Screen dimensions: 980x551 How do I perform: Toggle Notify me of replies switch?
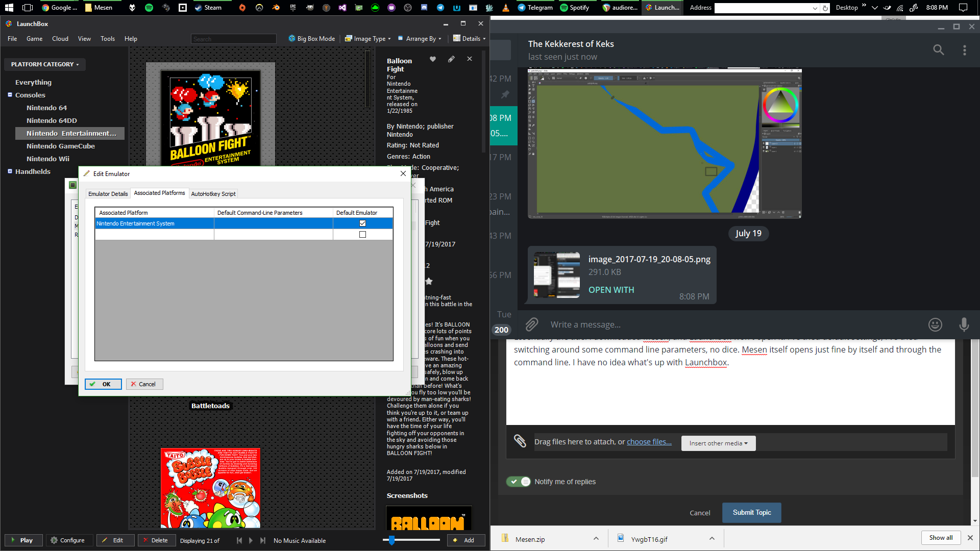519,482
